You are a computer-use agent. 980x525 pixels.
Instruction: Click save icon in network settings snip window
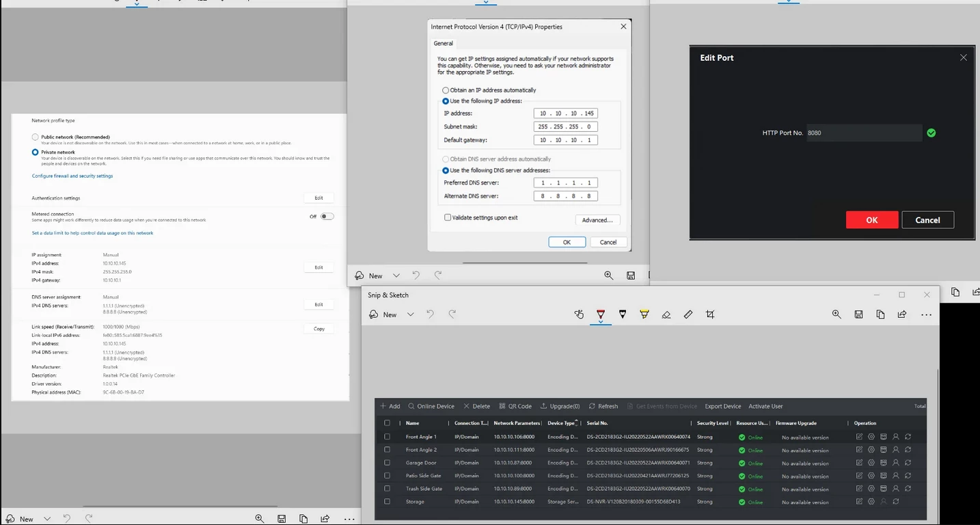point(282,519)
